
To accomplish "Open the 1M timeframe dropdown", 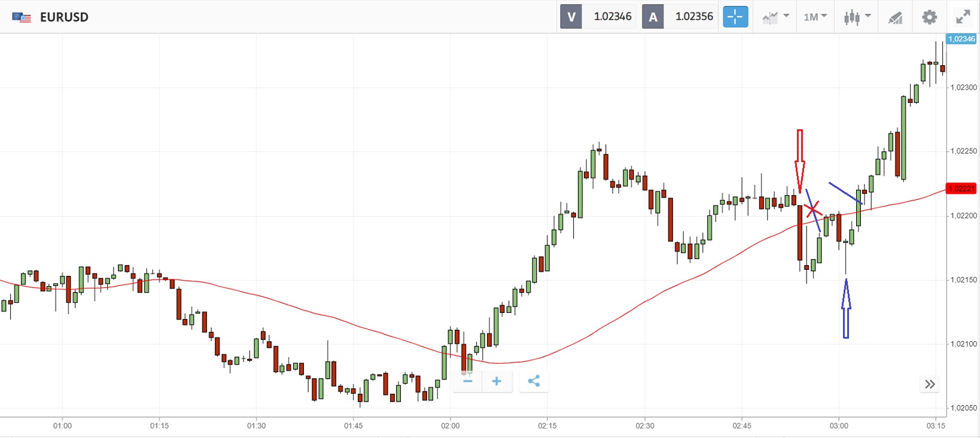I will coord(815,17).
